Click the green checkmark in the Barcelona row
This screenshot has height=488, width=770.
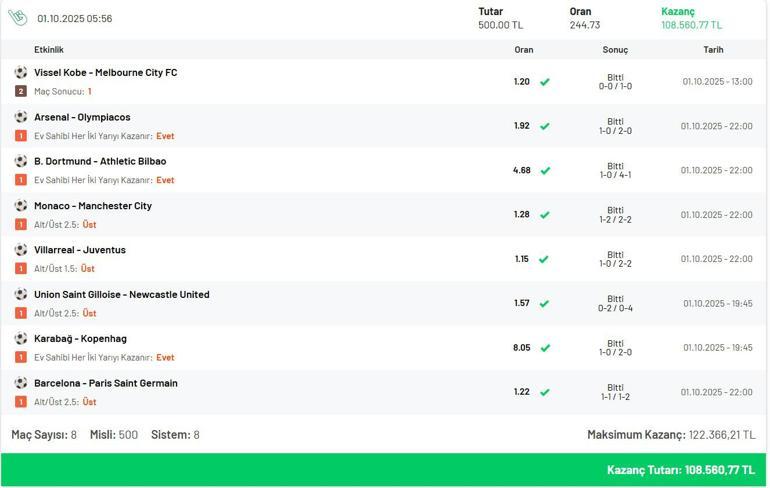(545, 392)
